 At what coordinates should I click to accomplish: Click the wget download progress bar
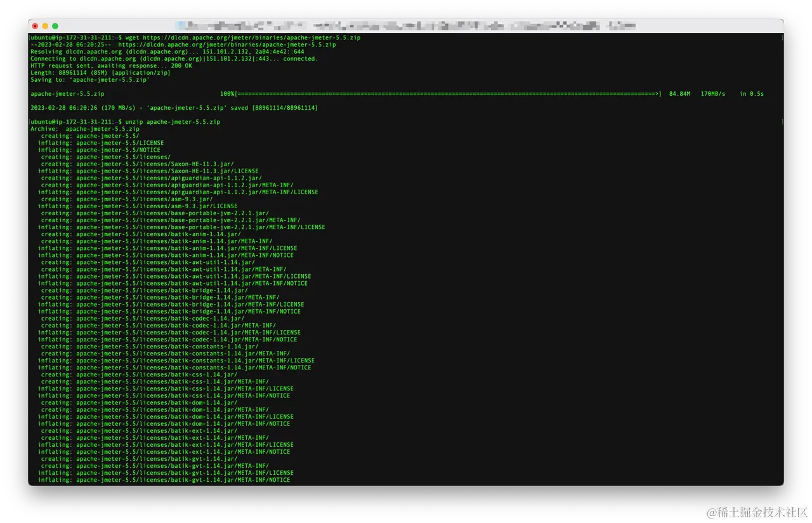click(449, 94)
